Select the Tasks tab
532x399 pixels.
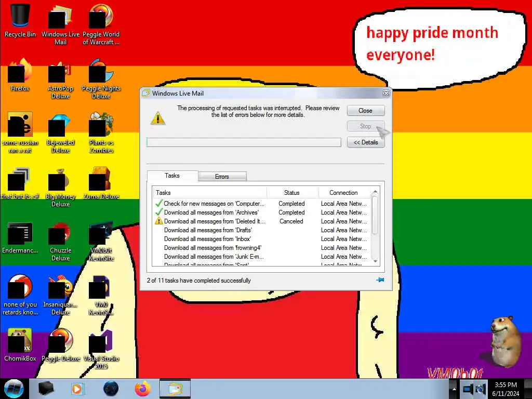pyautogui.click(x=172, y=176)
